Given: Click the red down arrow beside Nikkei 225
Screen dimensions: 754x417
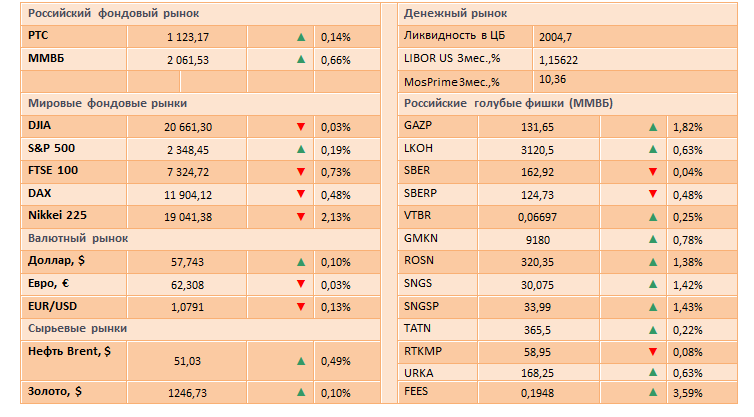Looking at the screenshot, I should [301, 216].
